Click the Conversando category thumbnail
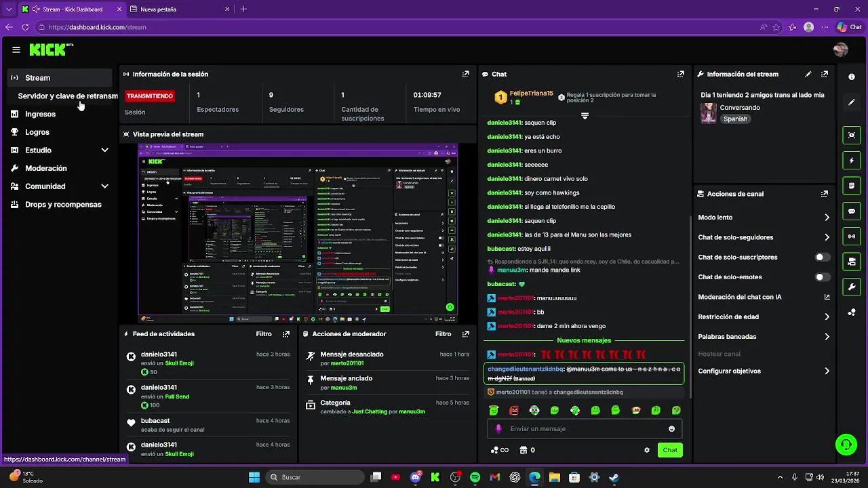868x488 pixels. pyautogui.click(x=709, y=113)
